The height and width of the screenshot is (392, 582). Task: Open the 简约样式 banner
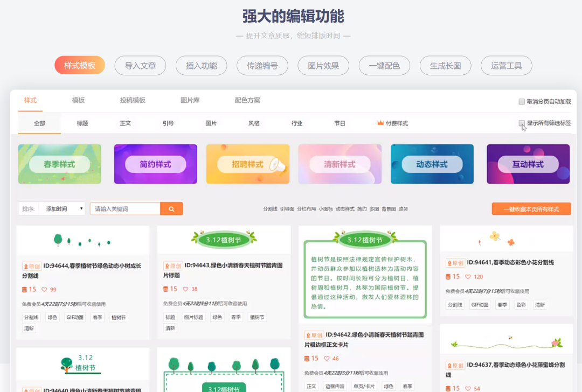tap(156, 164)
